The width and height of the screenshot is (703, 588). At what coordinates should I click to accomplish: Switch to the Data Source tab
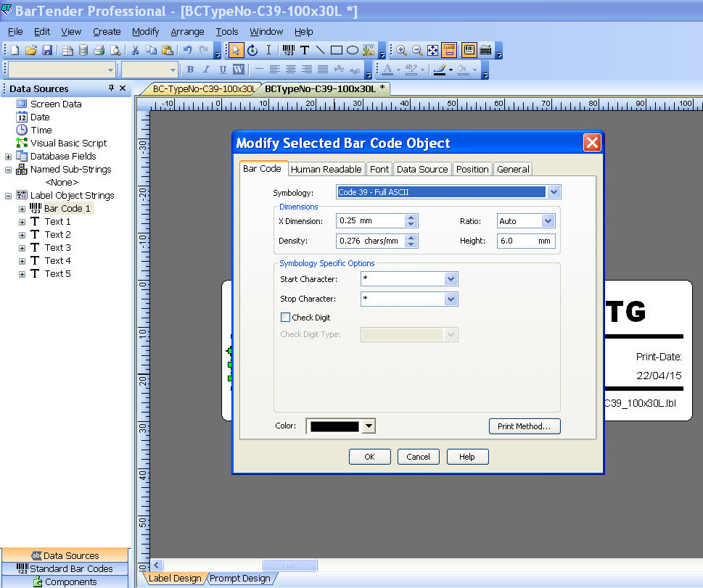tap(422, 169)
